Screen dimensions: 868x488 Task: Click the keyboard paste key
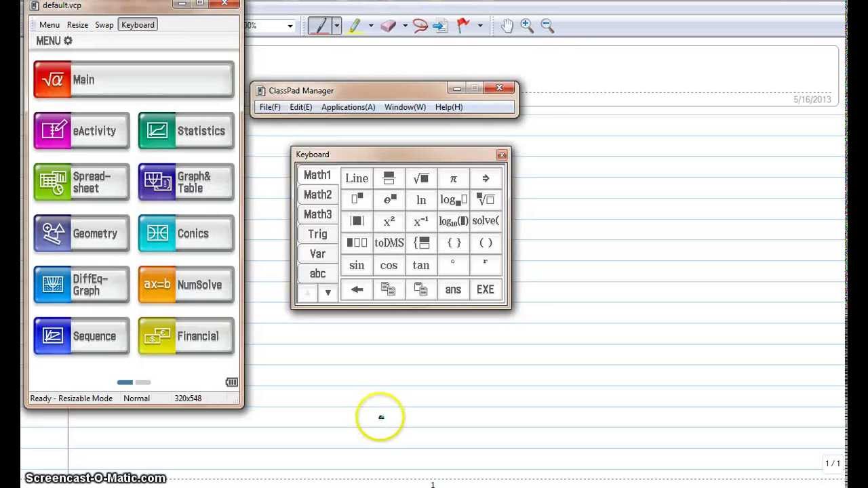tap(420, 289)
